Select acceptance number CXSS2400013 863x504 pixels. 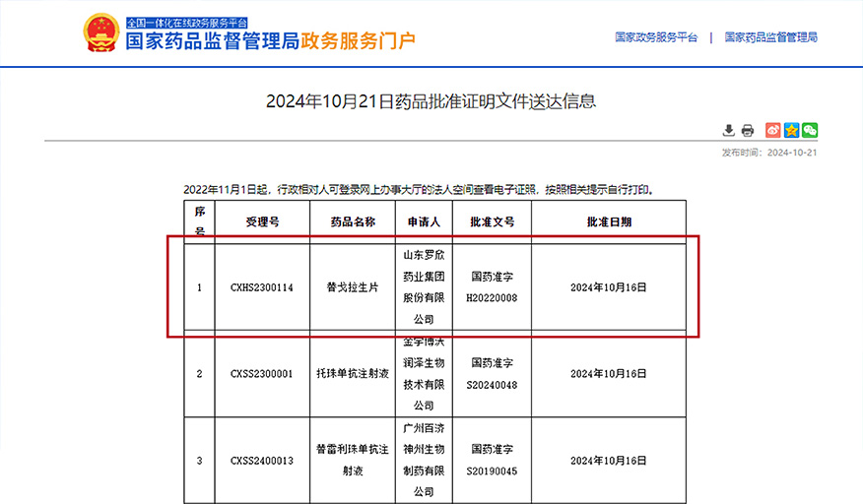262,461
